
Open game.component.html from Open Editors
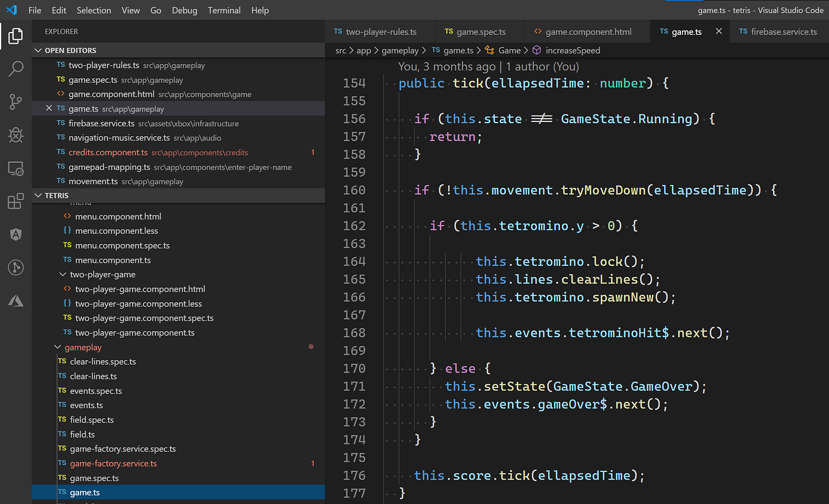pyautogui.click(x=111, y=94)
